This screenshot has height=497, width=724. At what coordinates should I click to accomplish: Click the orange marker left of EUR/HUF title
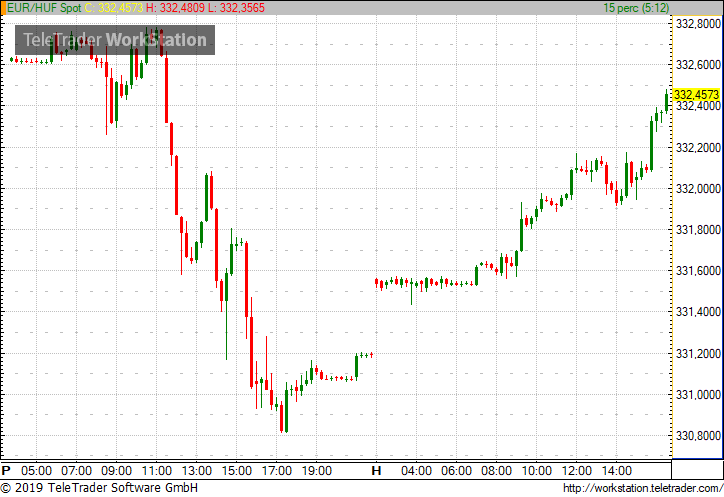(3, 8)
